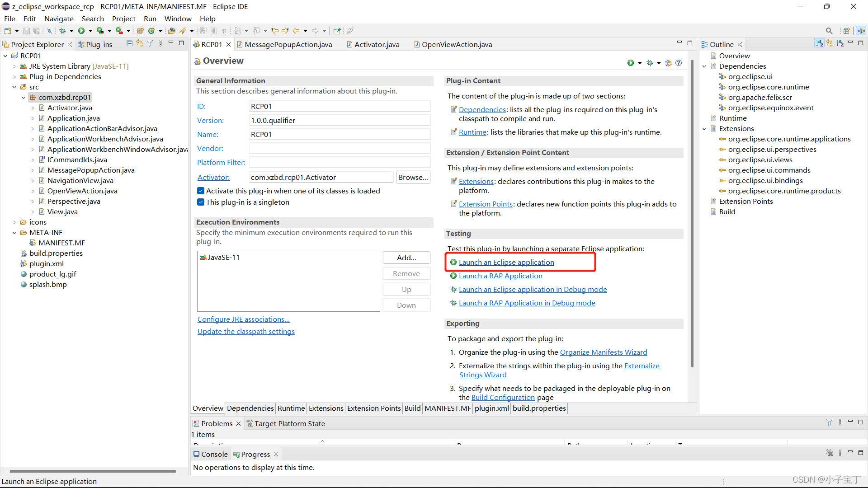Open the Project menu

pos(123,19)
